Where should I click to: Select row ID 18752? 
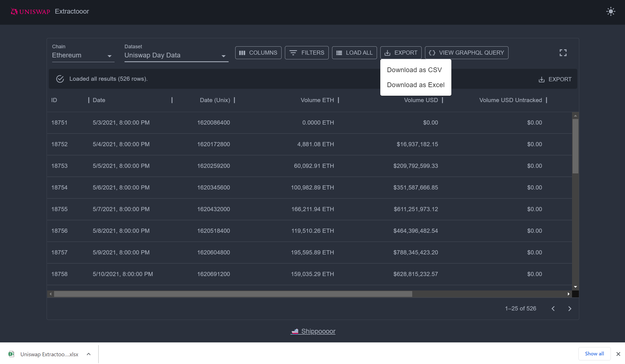(x=59, y=144)
